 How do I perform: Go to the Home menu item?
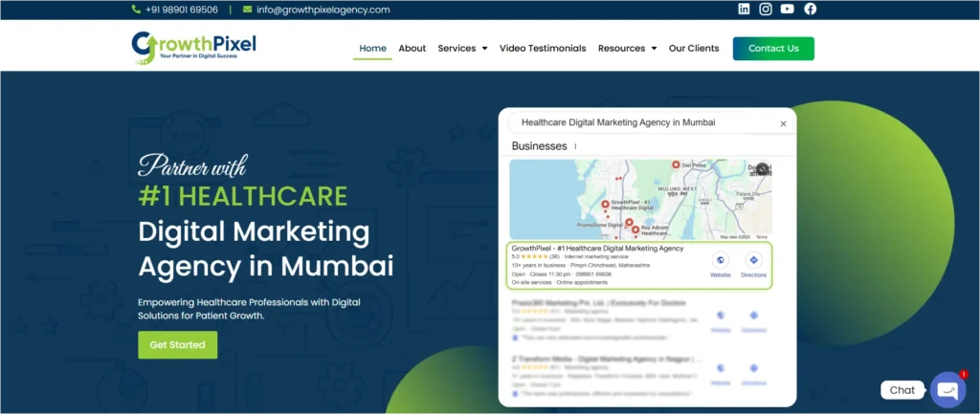pyautogui.click(x=372, y=48)
